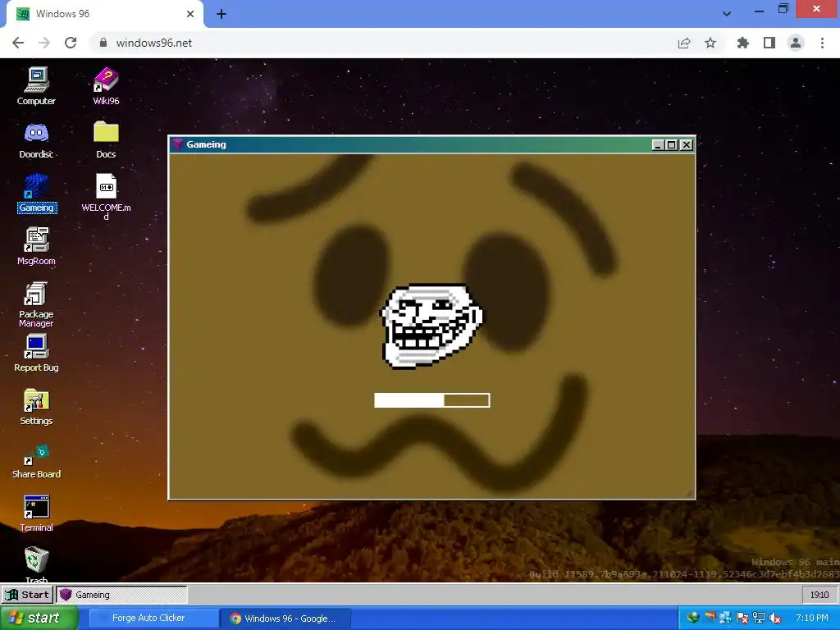Launch the MsgRoom desktop icon

[x=36, y=246]
